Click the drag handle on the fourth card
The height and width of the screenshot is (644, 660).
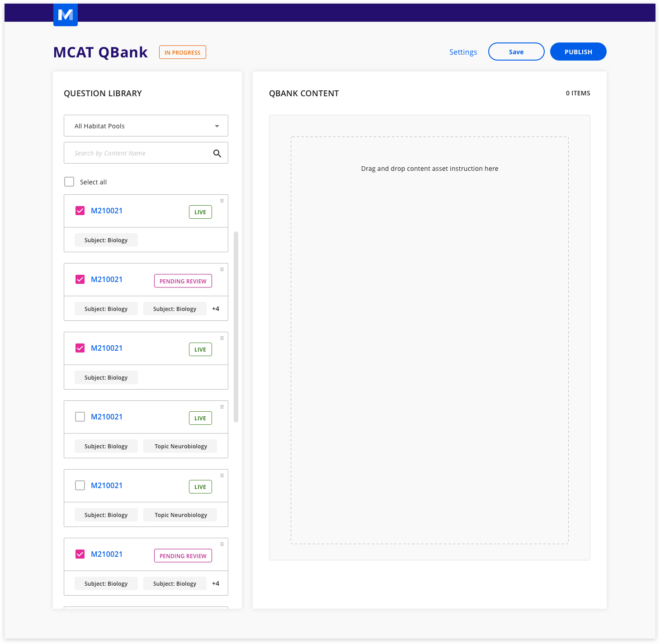point(222,407)
